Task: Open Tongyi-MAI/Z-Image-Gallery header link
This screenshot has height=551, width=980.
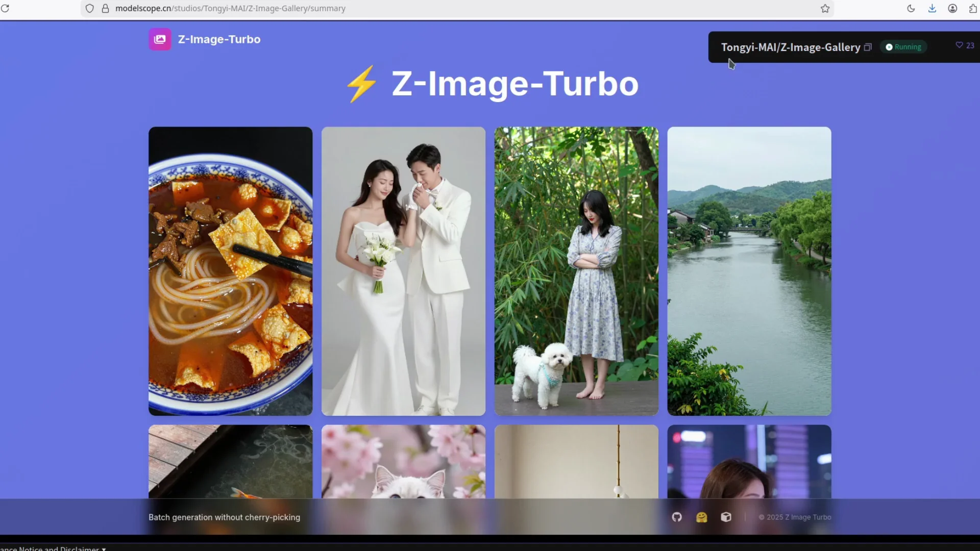Action: coord(790,47)
